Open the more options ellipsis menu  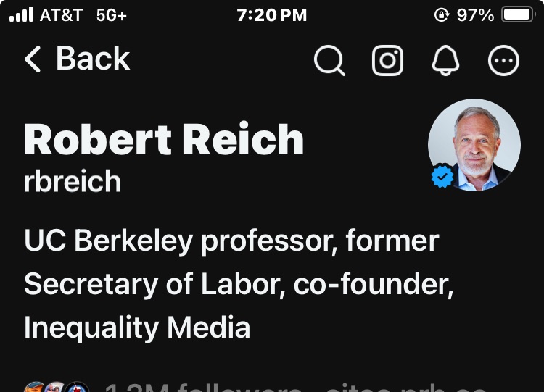coord(503,61)
